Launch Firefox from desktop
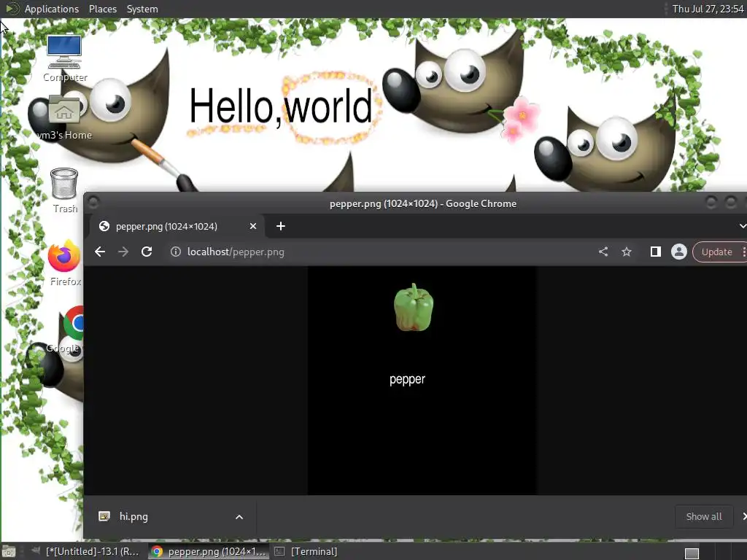This screenshot has height=560, width=747. click(65, 263)
